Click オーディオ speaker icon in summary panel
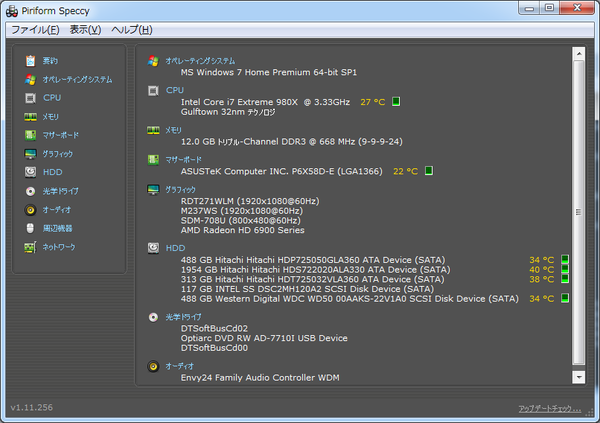Image resolution: width=600 pixels, height=423 pixels. point(153,366)
